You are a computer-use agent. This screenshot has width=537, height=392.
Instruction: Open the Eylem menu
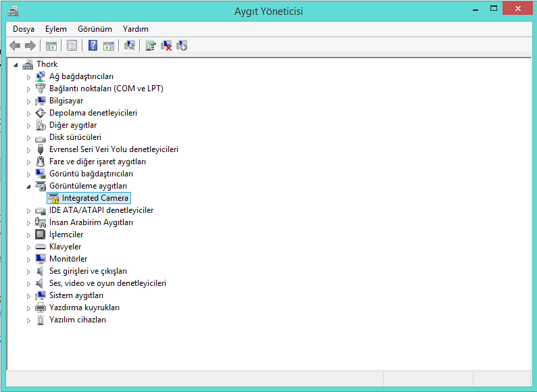click(x=56, y=29)
